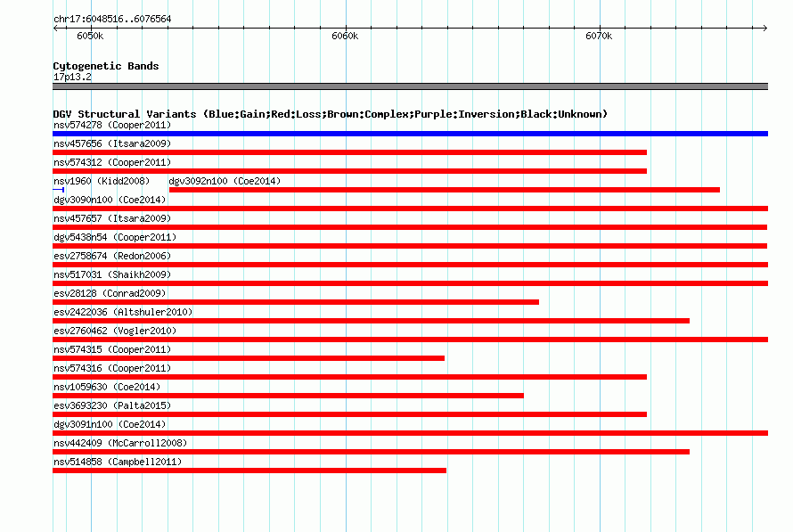
Task: Click the dgv3090n100 (Coe2014) label
Action: (x=110, y=200)
